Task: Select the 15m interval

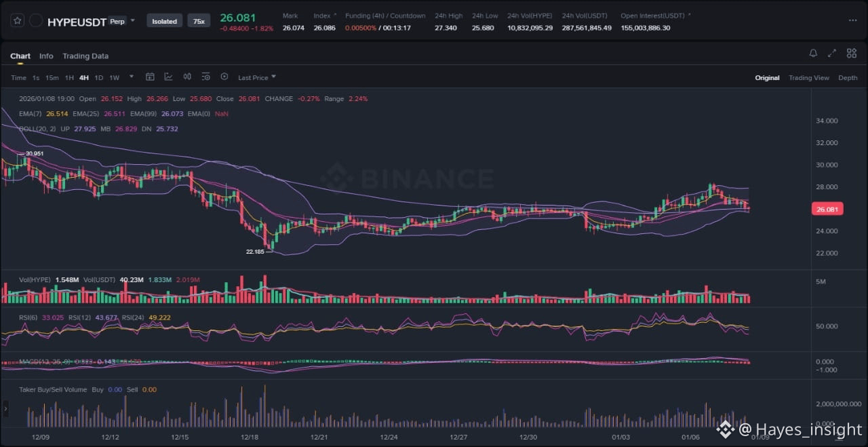Action: 52,77
